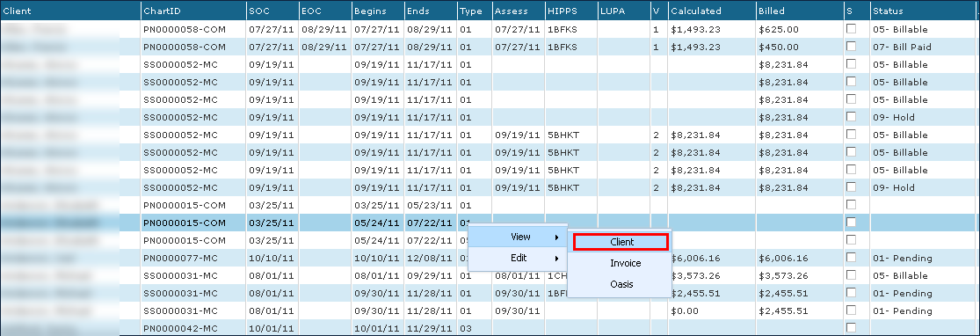Click the LUPA column header
Image resolution: width=980 pixels, height=336 pixels.
click(623, 11)
